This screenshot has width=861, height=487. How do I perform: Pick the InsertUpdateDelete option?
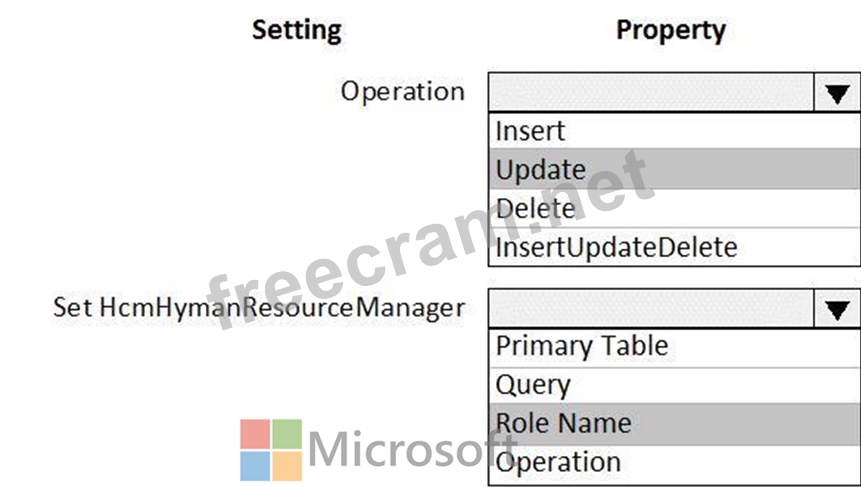(x=616, y=247)
